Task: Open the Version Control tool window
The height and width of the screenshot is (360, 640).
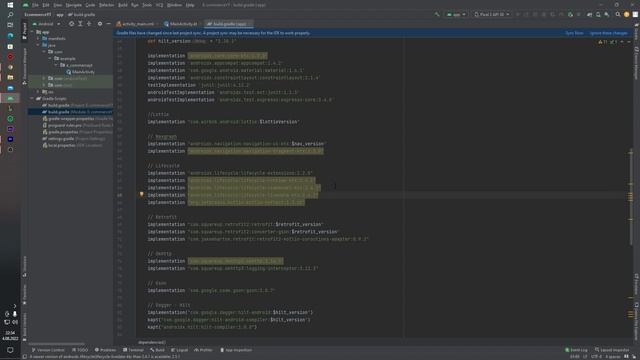Action: pos(48,350)
